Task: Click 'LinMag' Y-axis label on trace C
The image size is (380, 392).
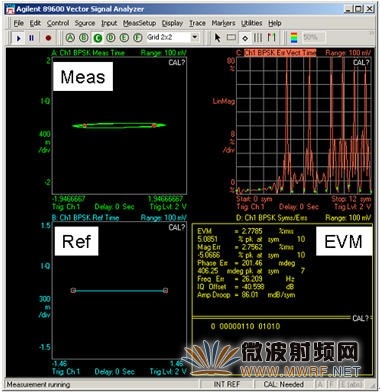Action: 224,101
